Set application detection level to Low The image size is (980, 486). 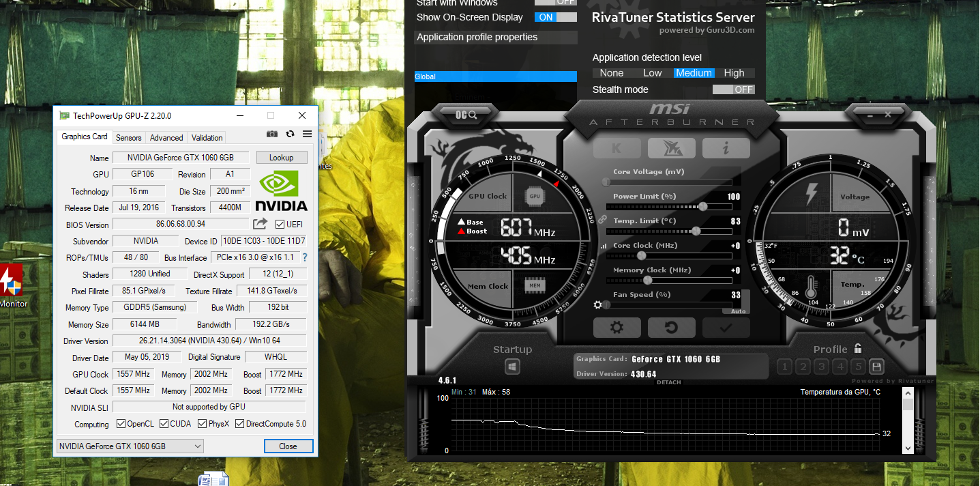(x=653, y=73)
